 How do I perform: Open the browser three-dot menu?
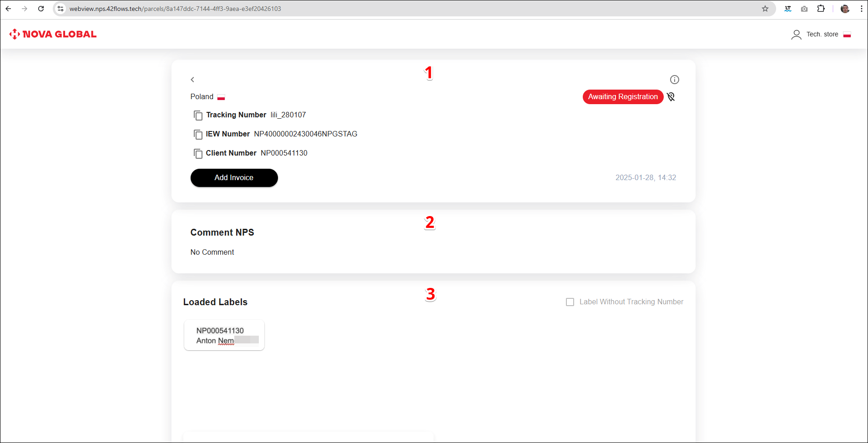[861, 9]
